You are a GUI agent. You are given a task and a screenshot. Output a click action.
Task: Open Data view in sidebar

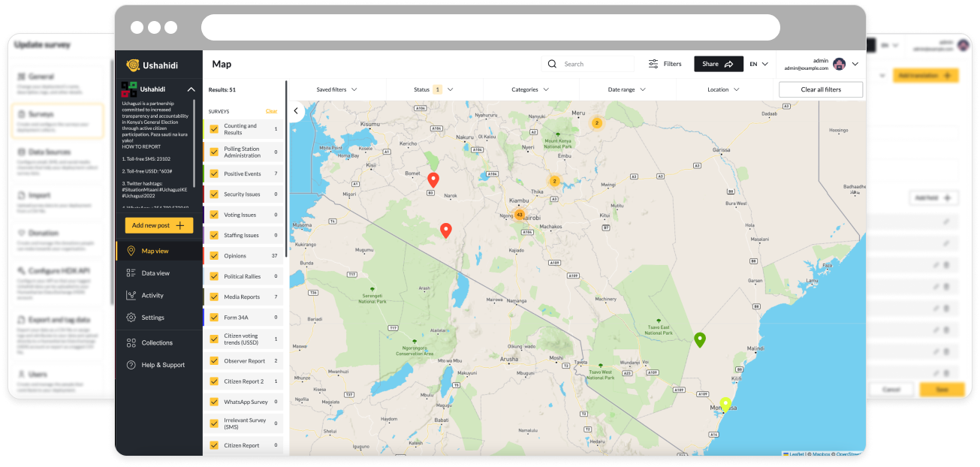point(158,273)
